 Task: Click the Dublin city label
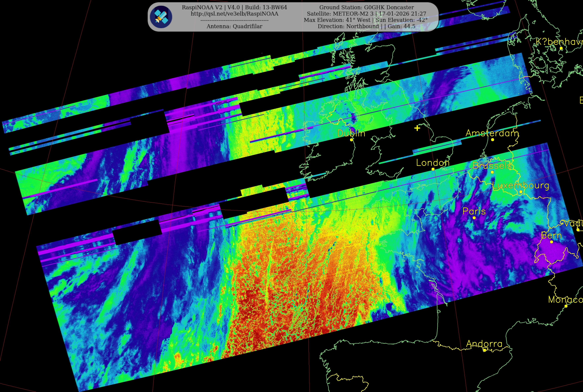[x=351, y=133]
